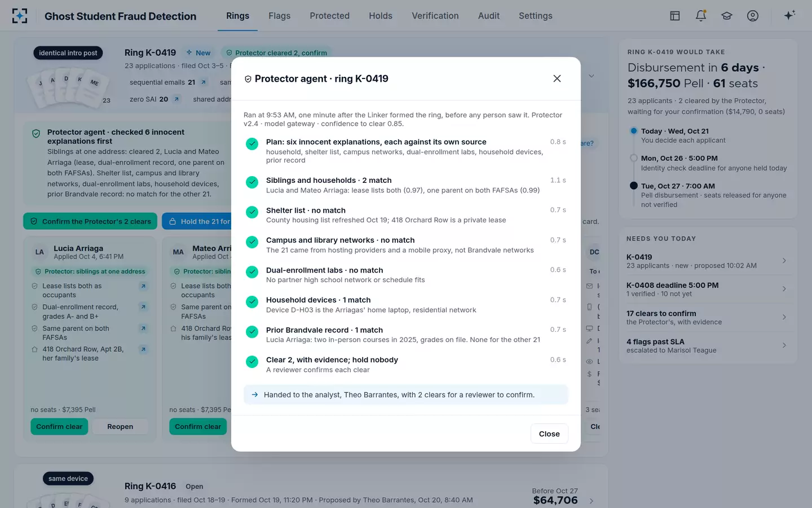Open '4 flags past SLA' item

click(x=708, y=345)
